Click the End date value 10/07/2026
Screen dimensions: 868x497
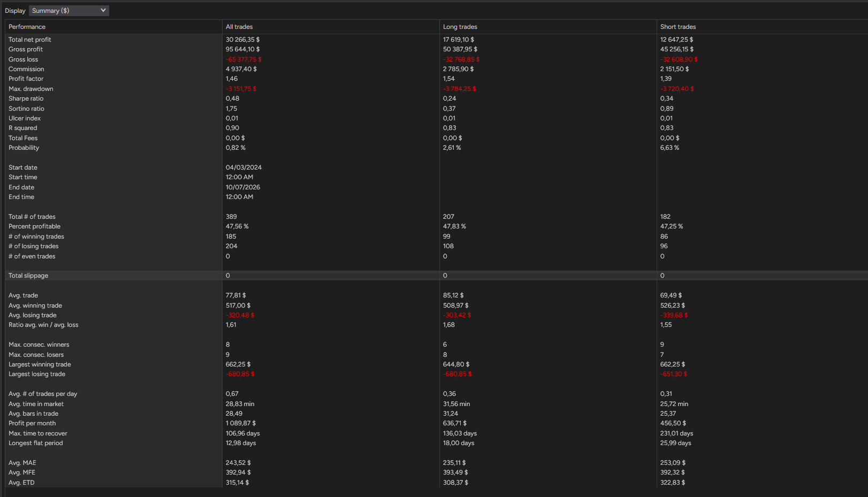tap(243, 187)
